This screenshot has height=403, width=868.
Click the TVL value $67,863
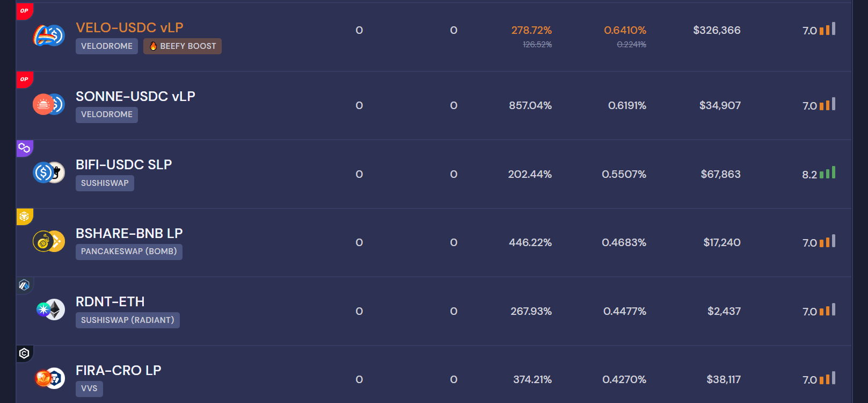pos(720,174)
